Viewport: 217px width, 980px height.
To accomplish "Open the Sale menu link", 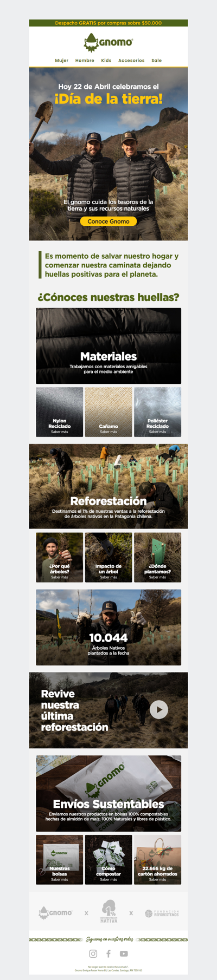I will coord(156,61).
